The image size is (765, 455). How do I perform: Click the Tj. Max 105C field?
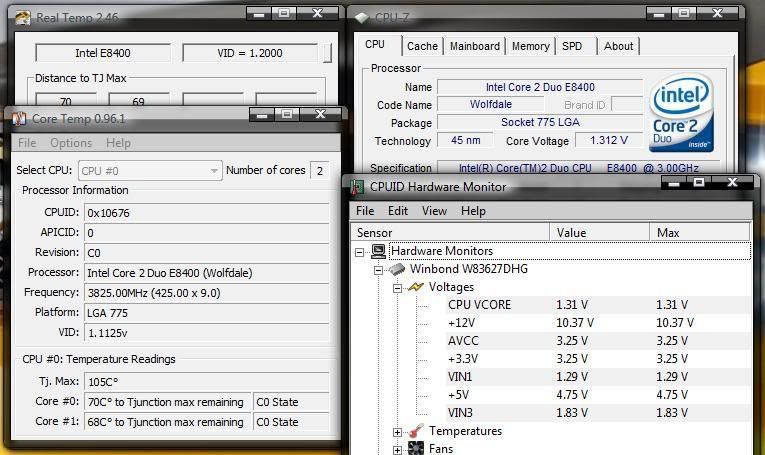[x=207, y=382]
